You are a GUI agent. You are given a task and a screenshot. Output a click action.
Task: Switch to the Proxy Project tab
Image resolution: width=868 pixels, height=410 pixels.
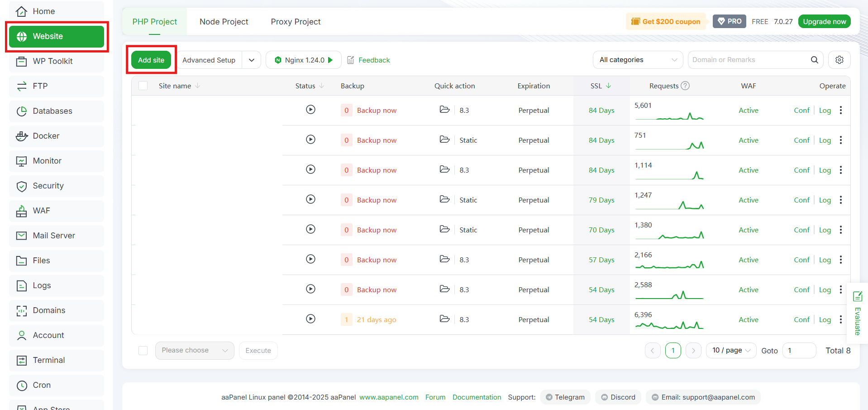point(296,22)
